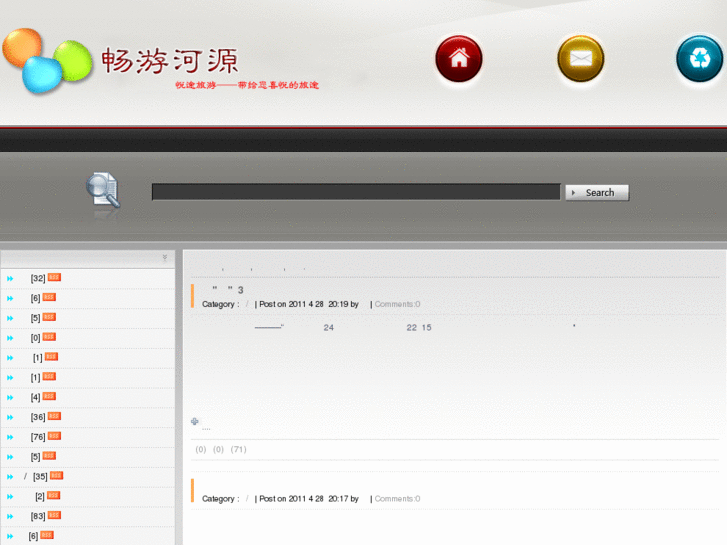Select the sidebar category showing [83]

point(38,516)
